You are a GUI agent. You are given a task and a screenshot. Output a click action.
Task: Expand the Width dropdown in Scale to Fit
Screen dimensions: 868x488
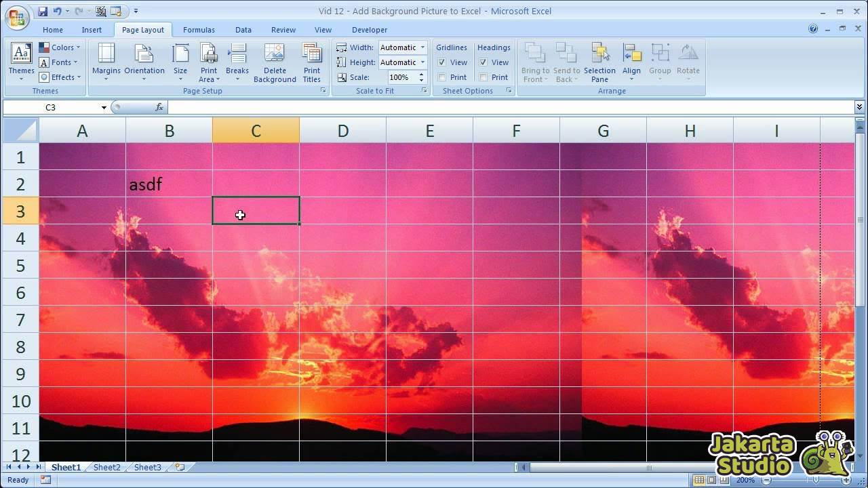[422, 47]
